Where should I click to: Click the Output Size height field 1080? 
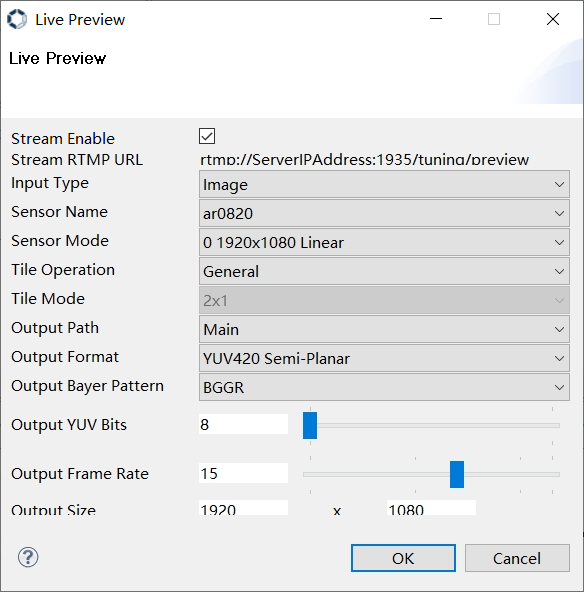(x=431, y=508)
